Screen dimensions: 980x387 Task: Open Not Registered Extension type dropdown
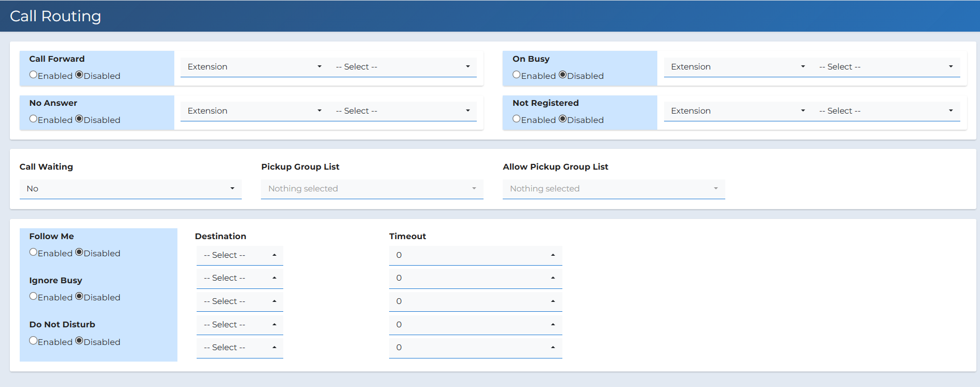737,111
